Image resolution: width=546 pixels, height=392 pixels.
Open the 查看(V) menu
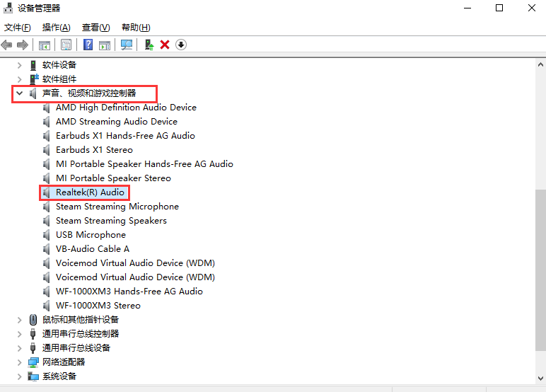pos(95,28)
